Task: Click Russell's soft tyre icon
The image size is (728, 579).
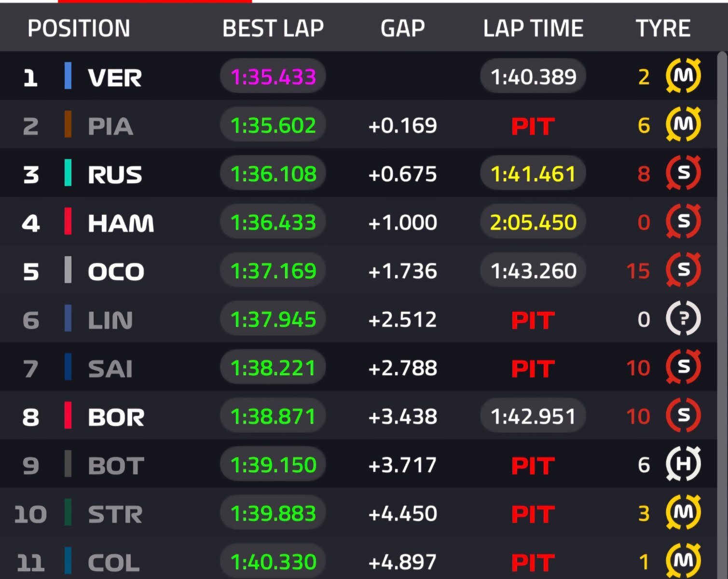Action: click(683, 173)
